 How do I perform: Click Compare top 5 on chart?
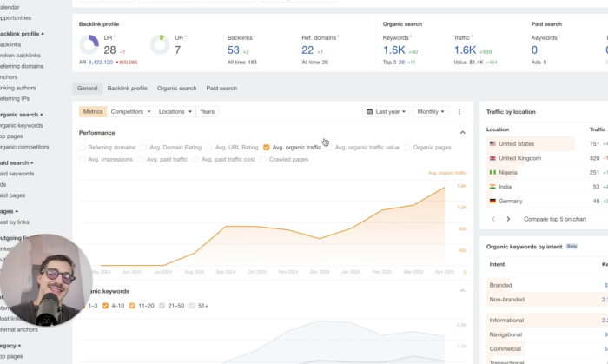[x=553, y=219]
